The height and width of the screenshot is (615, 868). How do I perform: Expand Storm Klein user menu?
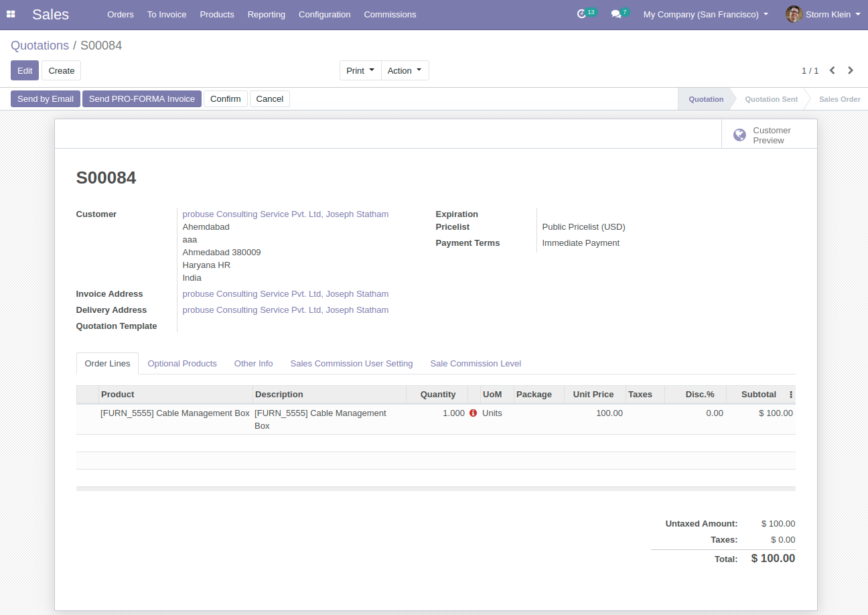822,14
